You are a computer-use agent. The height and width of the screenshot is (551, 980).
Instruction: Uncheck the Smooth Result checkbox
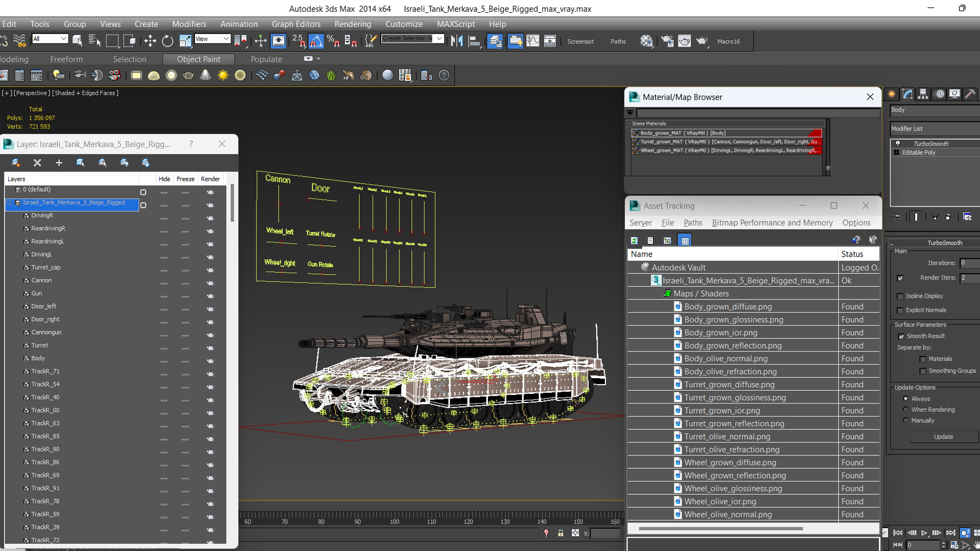pos(901,336)
